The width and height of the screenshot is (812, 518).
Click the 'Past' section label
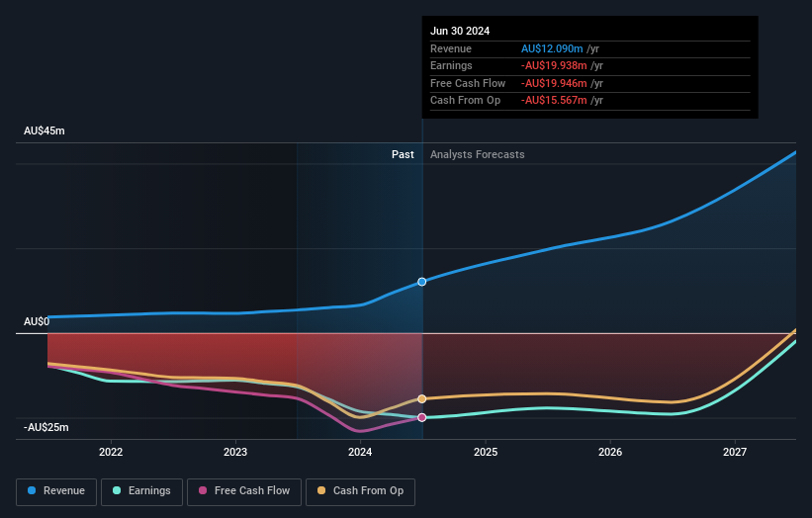click(x=403, y=155)
